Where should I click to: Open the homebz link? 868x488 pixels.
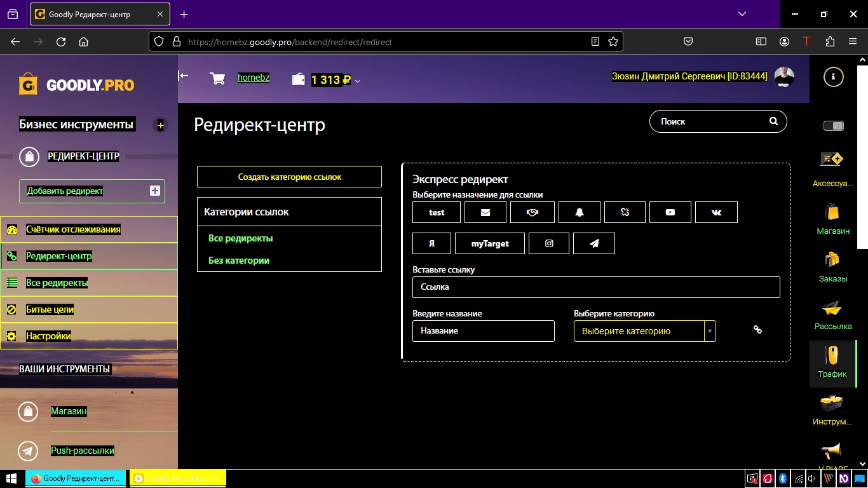254,78
